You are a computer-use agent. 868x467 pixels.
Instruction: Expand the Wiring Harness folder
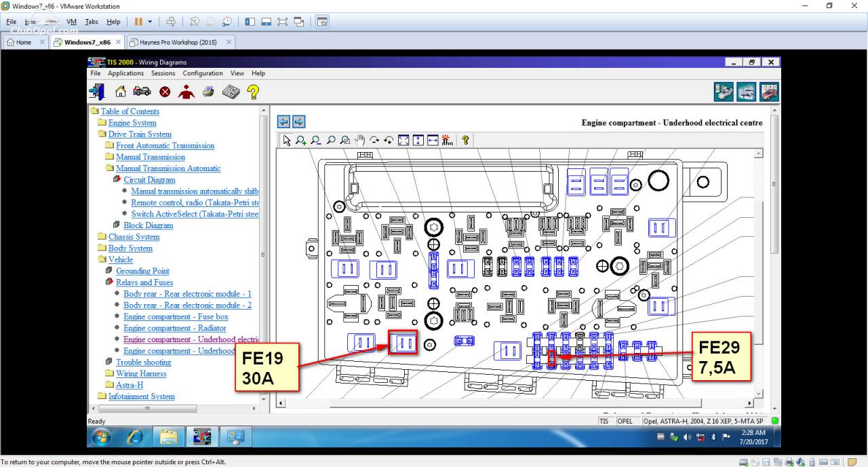click(x=110, y=374)
